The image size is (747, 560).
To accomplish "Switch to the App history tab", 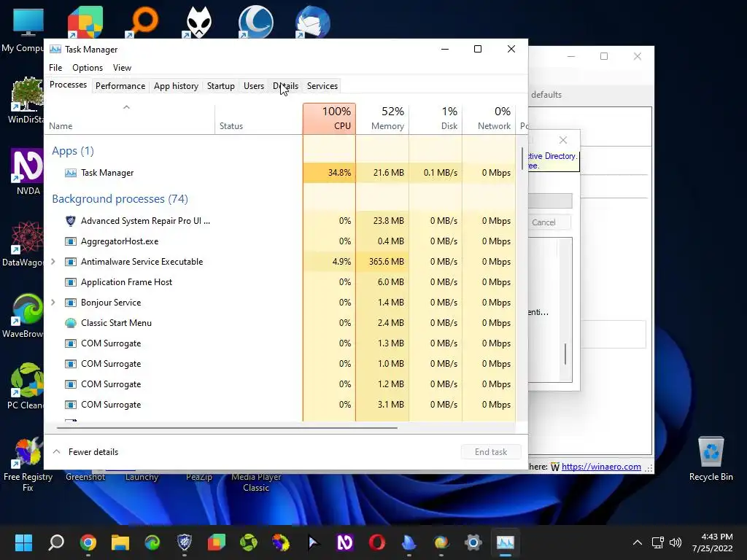I will (x=176, y=86).
